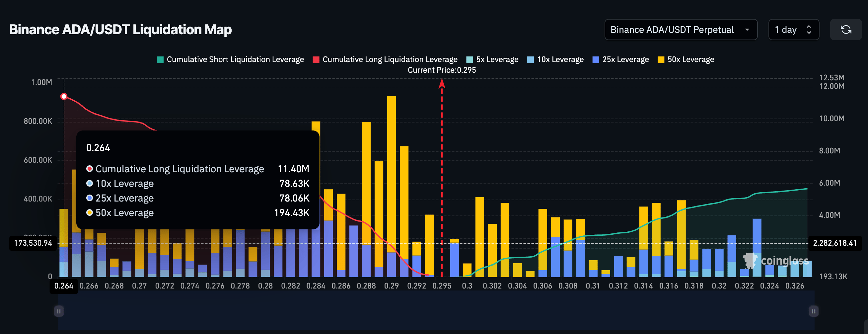Click the down stepper arrow on the timeframe control

(x=810, y=33)
